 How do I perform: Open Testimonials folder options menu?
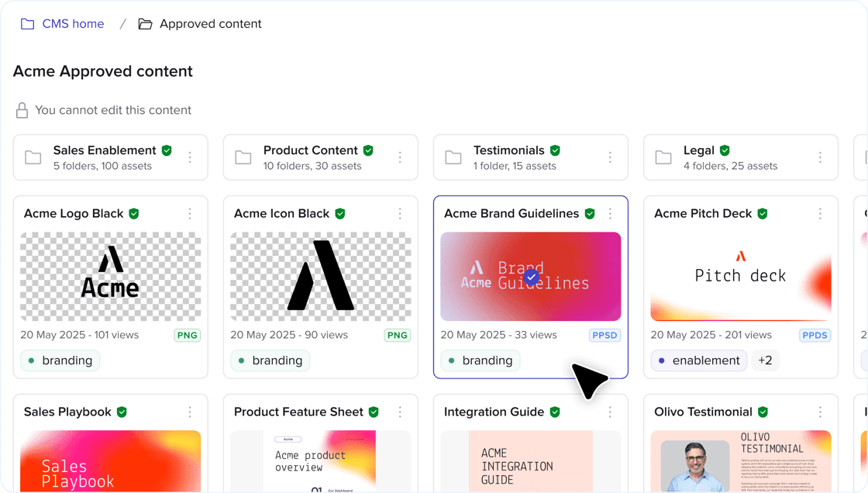pyautogui.click(x=610, y=157)
